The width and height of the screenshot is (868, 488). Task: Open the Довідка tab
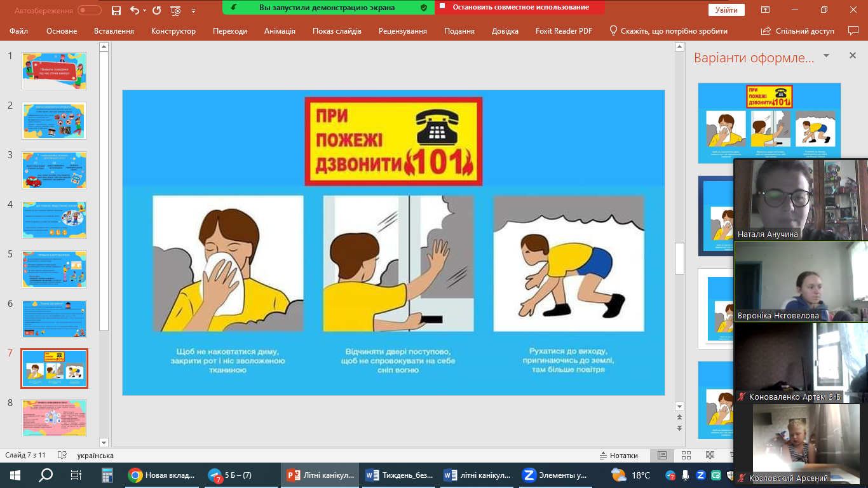coord(505,30)
